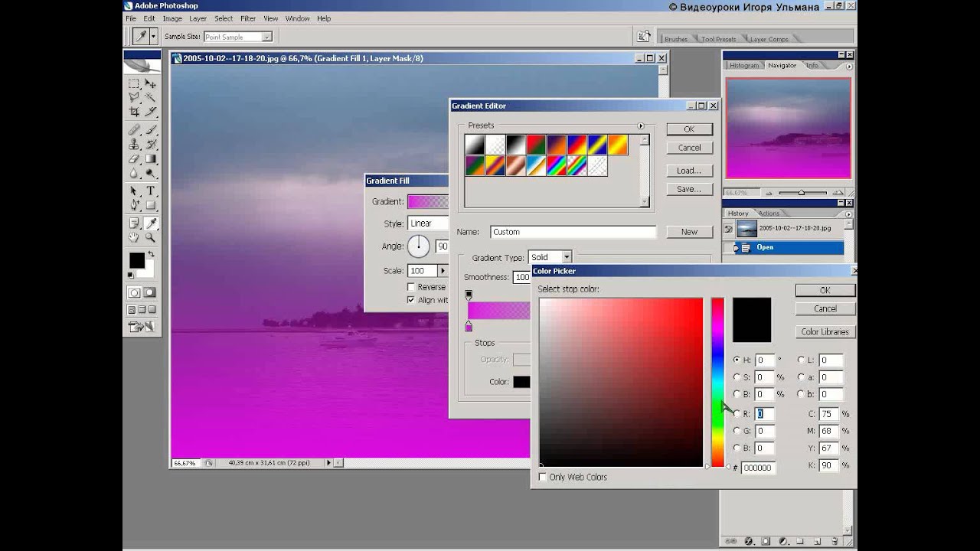Click the hex color input field
980x551 pixels.
(757, 468)
